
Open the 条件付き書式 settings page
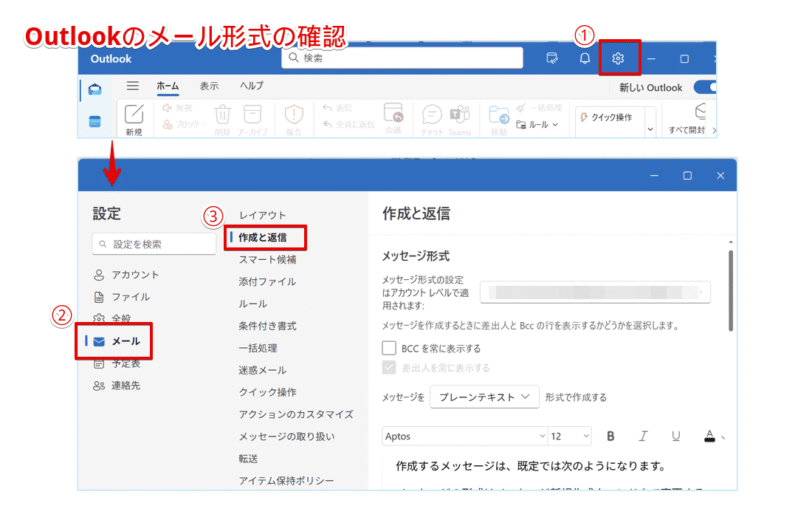[267, 326]
